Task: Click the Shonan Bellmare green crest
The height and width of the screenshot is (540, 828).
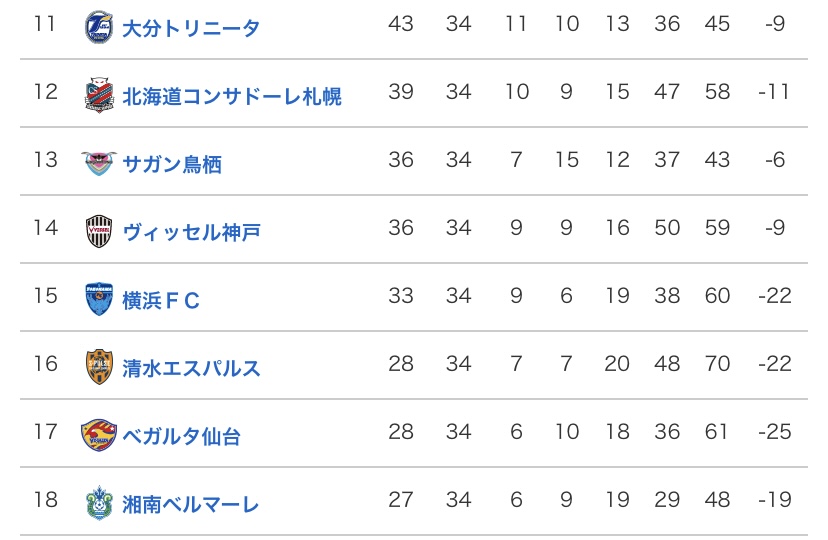Action: 99,503
